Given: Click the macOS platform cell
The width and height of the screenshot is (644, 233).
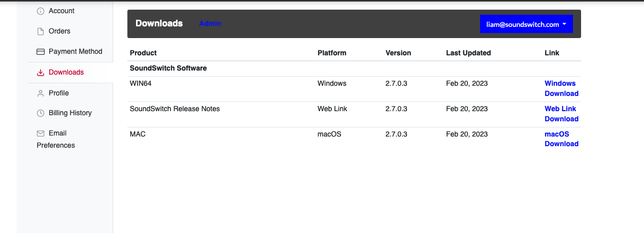Looking at the screenshot, I should (x=329, y=134).
